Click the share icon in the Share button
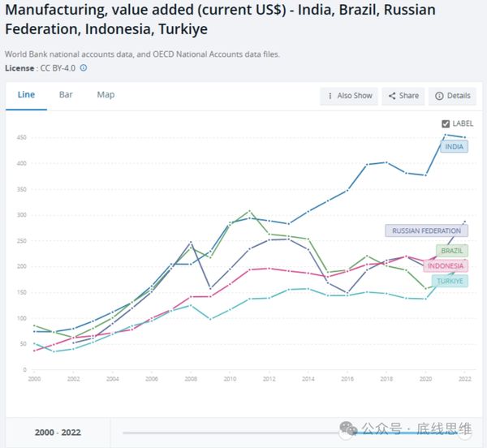 click(392, 96)
